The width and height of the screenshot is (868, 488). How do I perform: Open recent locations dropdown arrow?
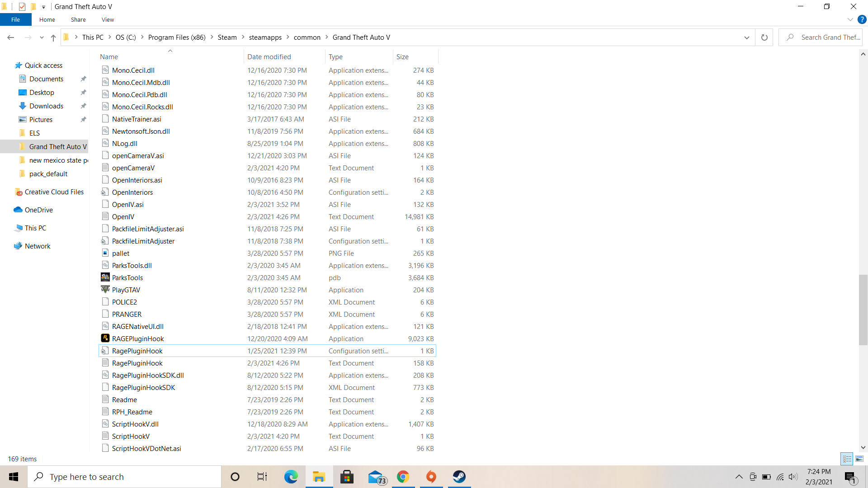click(x=42, y=38)
